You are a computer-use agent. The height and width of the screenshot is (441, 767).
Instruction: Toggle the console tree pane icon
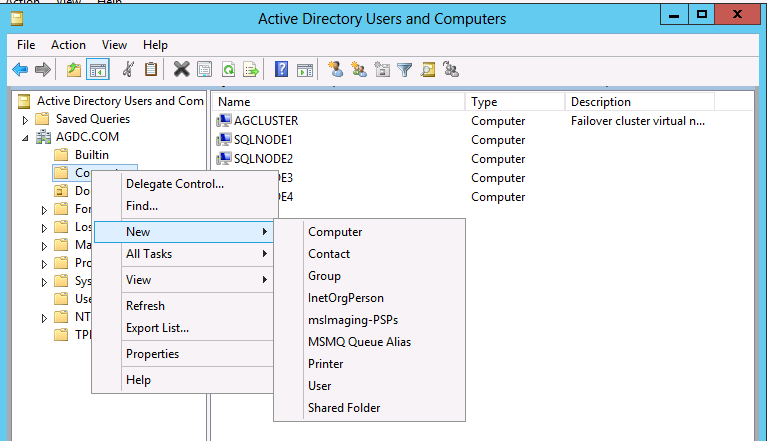coord(97,70)
